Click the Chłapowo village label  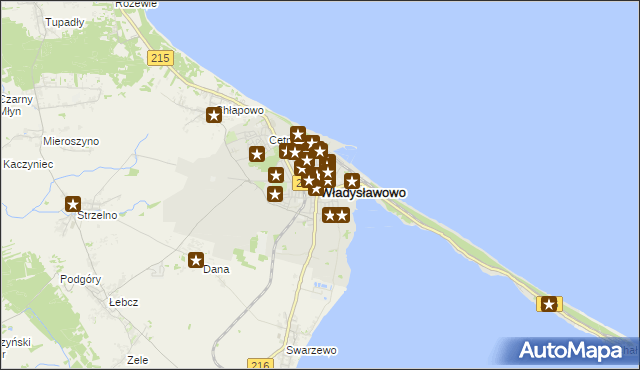click(x=241, y=111)
